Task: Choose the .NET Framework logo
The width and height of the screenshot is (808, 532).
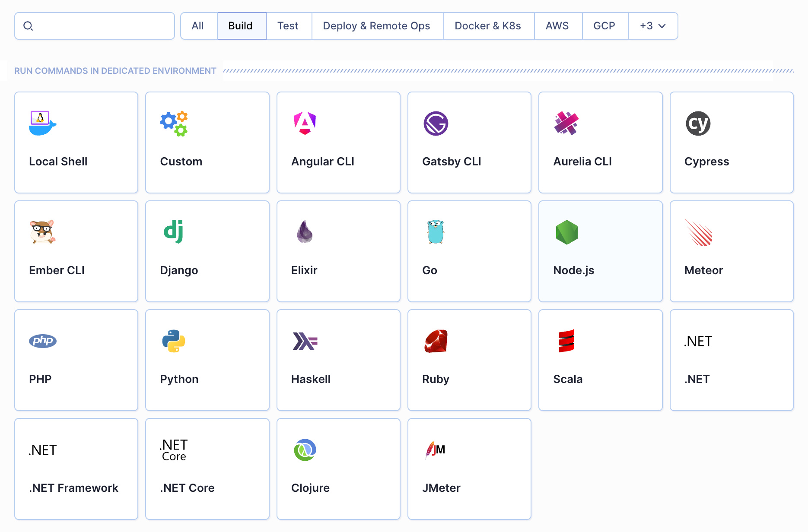Action: coord(42,450)
